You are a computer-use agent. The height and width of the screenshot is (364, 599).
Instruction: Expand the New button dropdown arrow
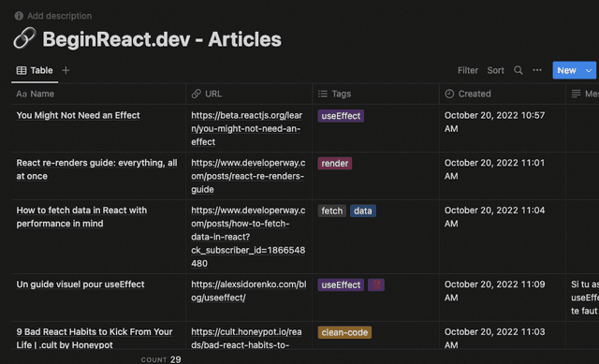(x=589, y=70)
